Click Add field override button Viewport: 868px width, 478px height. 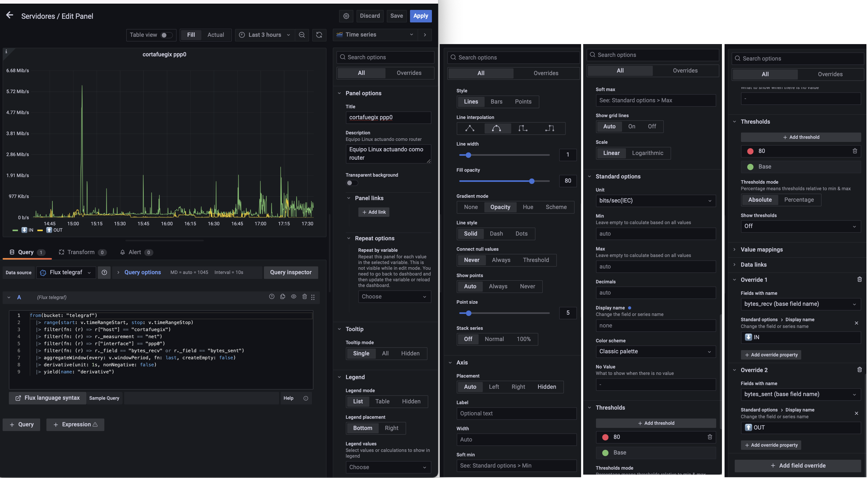[798, 466]
